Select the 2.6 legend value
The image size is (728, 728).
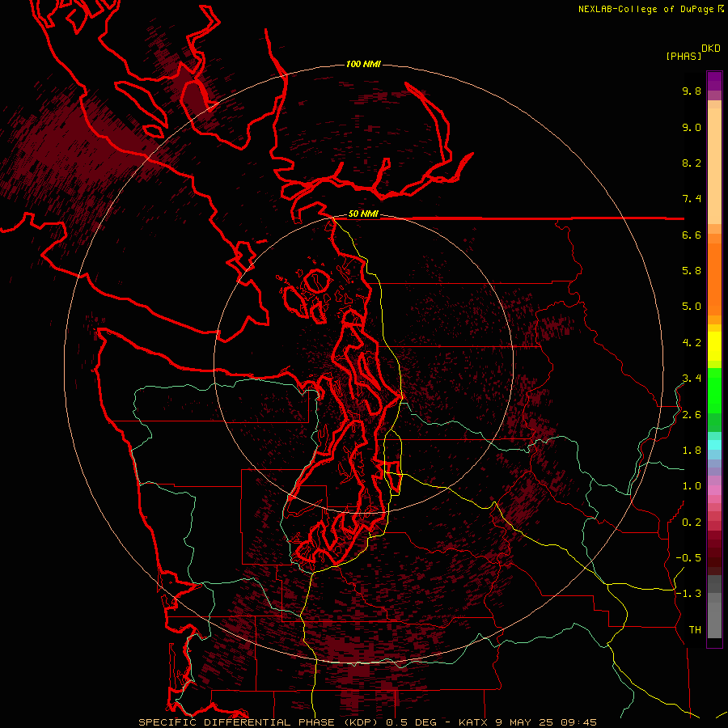pos(692,415)
